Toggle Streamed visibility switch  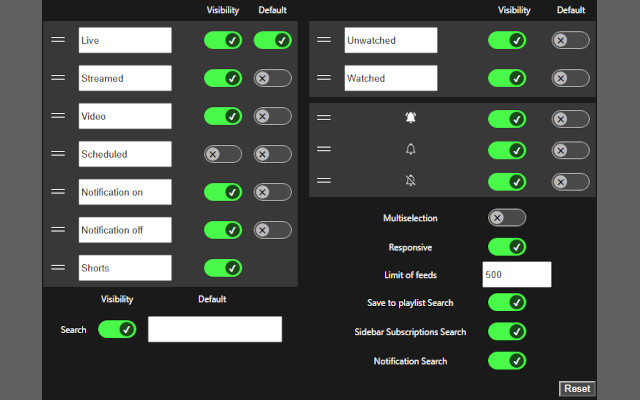[223, 78]
